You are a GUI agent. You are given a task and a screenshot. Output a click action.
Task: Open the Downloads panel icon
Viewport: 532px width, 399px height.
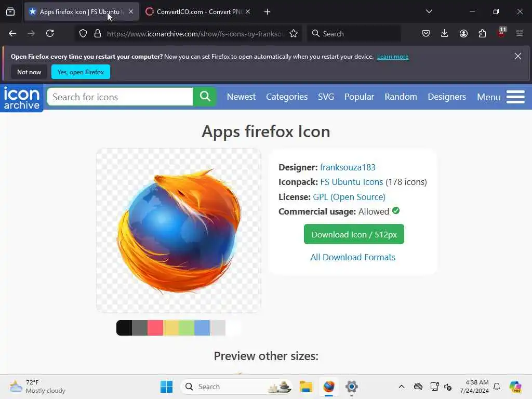(445, 33)
